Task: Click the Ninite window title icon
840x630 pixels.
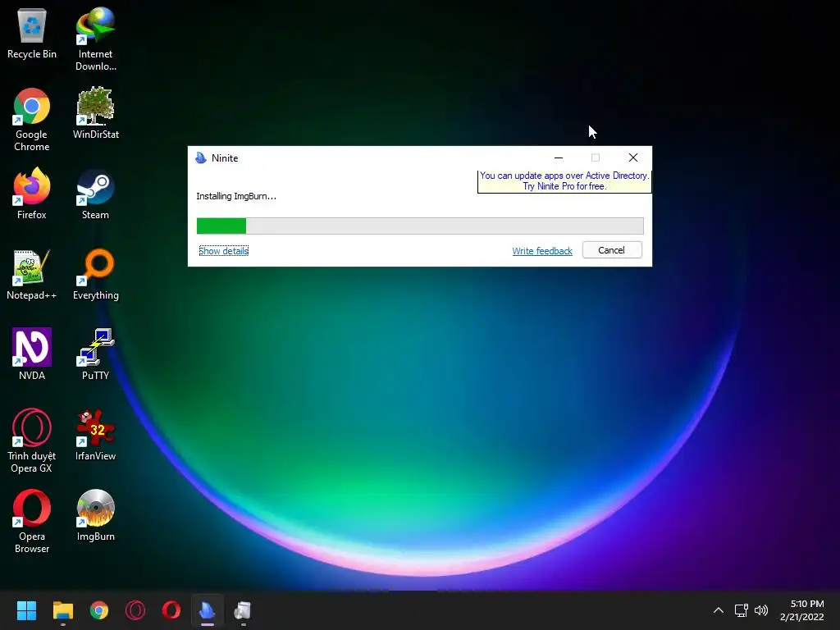Action: click(x=201, y=158)
